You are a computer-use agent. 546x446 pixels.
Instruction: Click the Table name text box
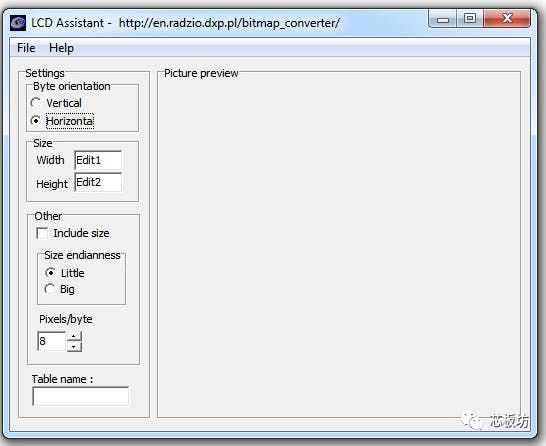click(80, 396)
